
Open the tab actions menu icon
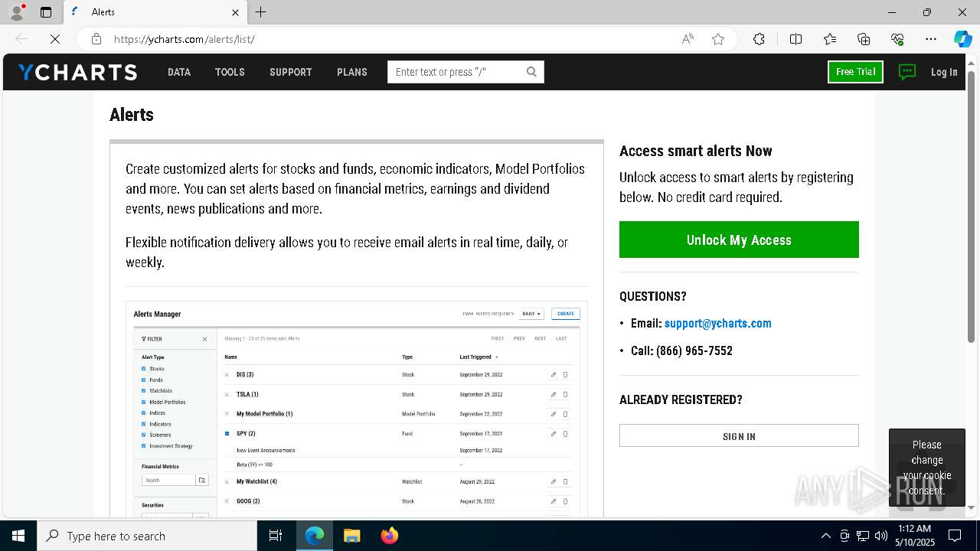[x=46, y=12]
